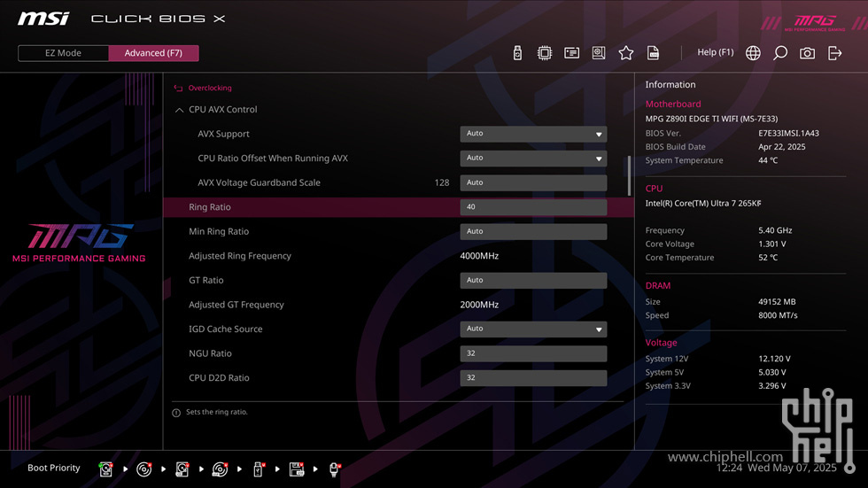The width and height of the screenshot is (868, 488).
Task: Open the Favorites star icon
Action: 625,53
